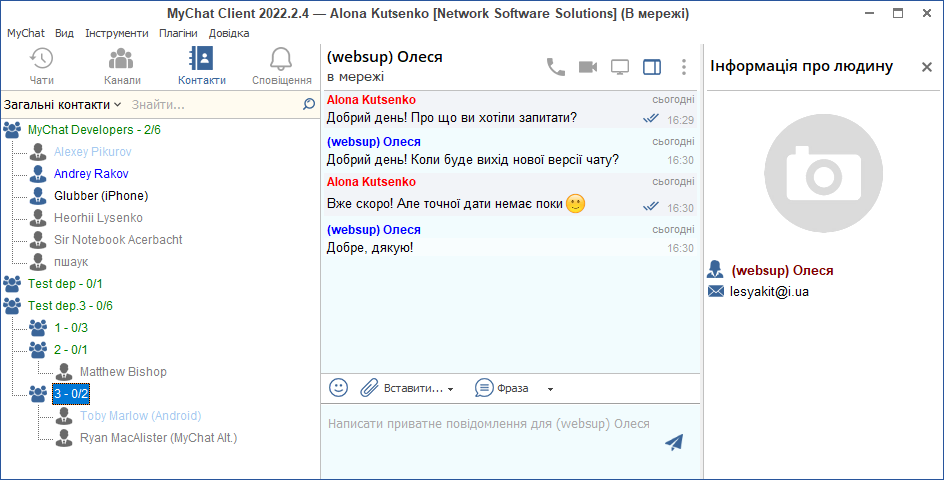
Task: Send the message with paper plane icon
Action: [x=674, y=443]
